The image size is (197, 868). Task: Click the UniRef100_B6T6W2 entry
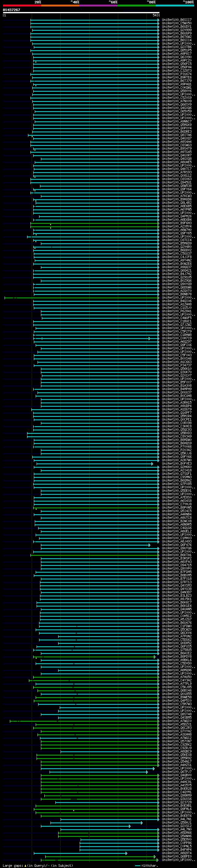pyautogui.click(x=176, y=37)
